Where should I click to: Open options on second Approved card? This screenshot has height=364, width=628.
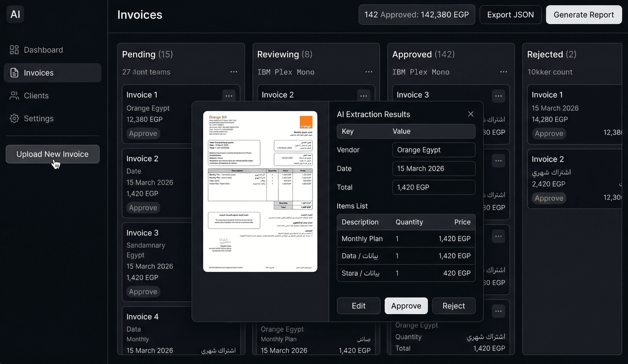(x=498, y=161)
